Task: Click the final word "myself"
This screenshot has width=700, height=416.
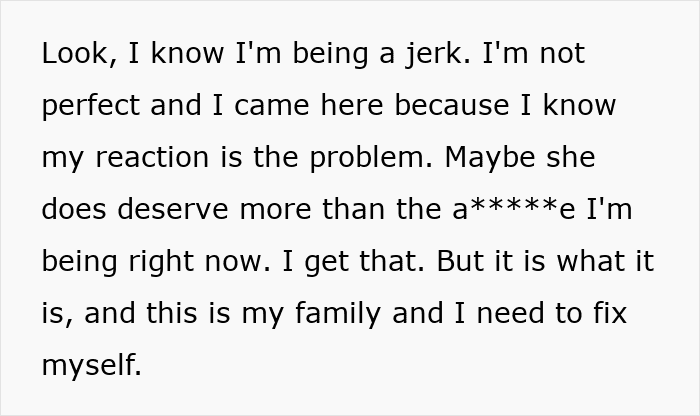Action: (91, 366)
